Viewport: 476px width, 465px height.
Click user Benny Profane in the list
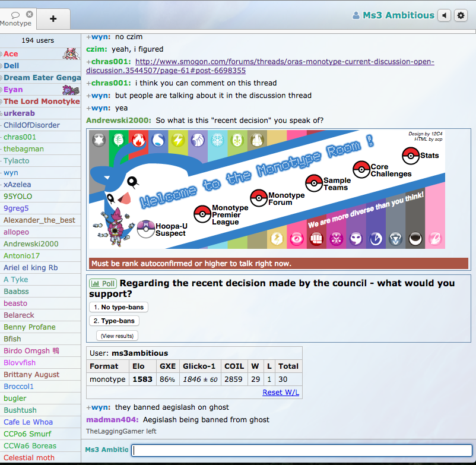coord(40,327)
